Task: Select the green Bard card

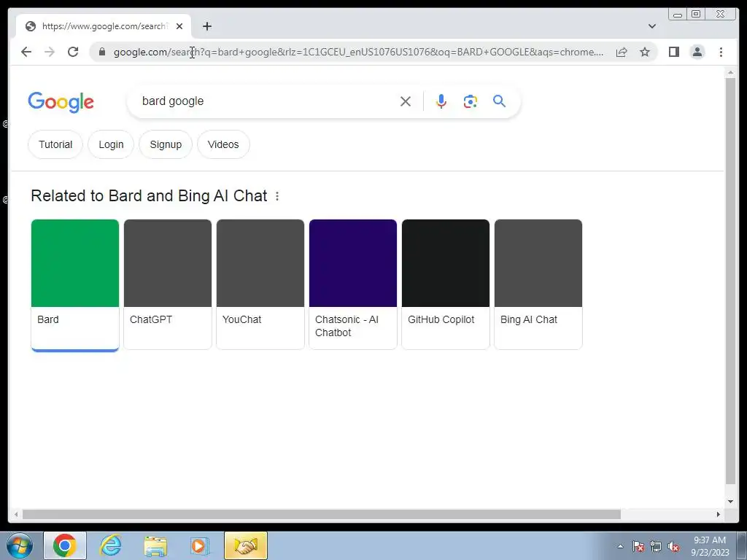Action: click(x=75, y=285)
